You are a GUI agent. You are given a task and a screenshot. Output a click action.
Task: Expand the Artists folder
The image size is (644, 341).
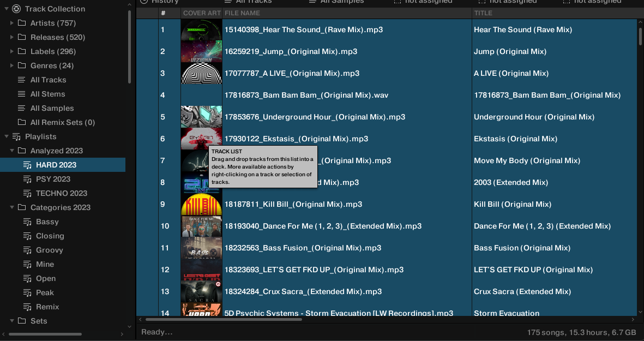coord(12,23)
